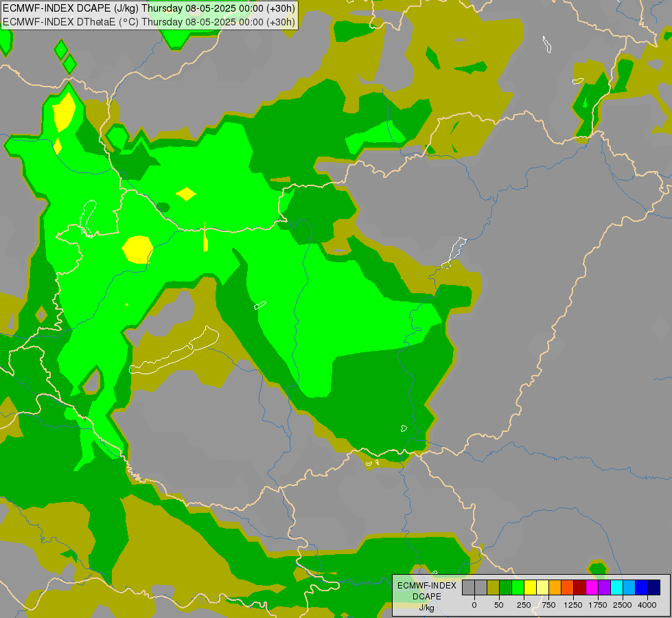This screenshot has height=618, width=672.
Task: Pick the red-orange legend swatch
Action: [568, 588]
